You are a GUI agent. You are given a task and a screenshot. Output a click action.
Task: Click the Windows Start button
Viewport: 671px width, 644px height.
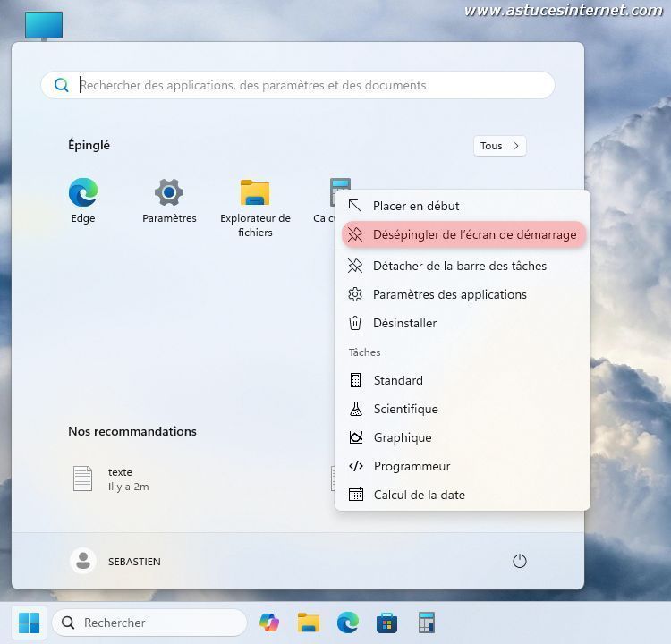pos(30,623)
